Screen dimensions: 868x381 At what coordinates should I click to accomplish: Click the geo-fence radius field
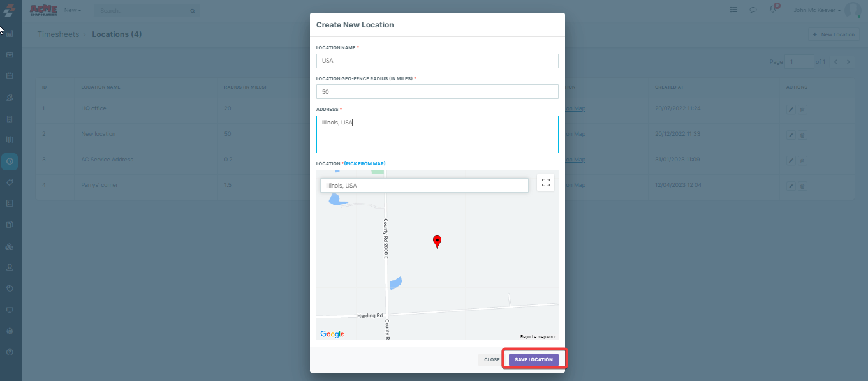tap(438, 92)
